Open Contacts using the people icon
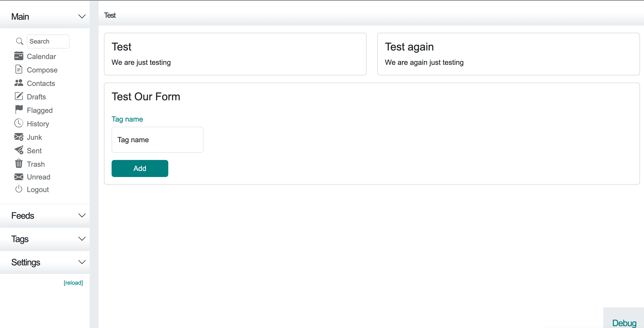This screenshot has height=328, width=644. pyautogui.click(x=19, y=83)
